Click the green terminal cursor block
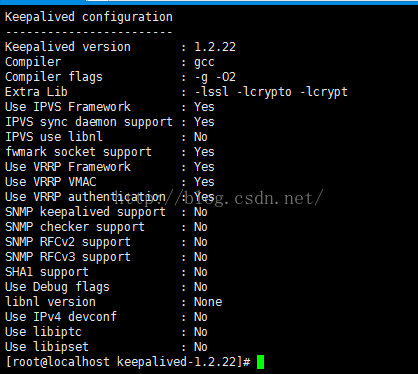Image resolution: width=418 pixels, height=374 pixels. 260,362
